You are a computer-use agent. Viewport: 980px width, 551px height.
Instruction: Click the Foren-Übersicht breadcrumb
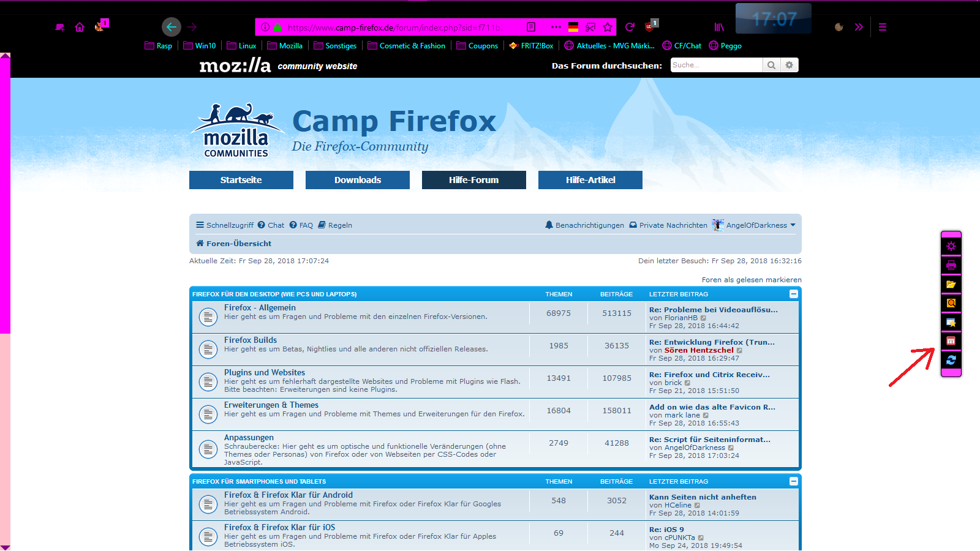pyautogui.click(x=234, y=244)
